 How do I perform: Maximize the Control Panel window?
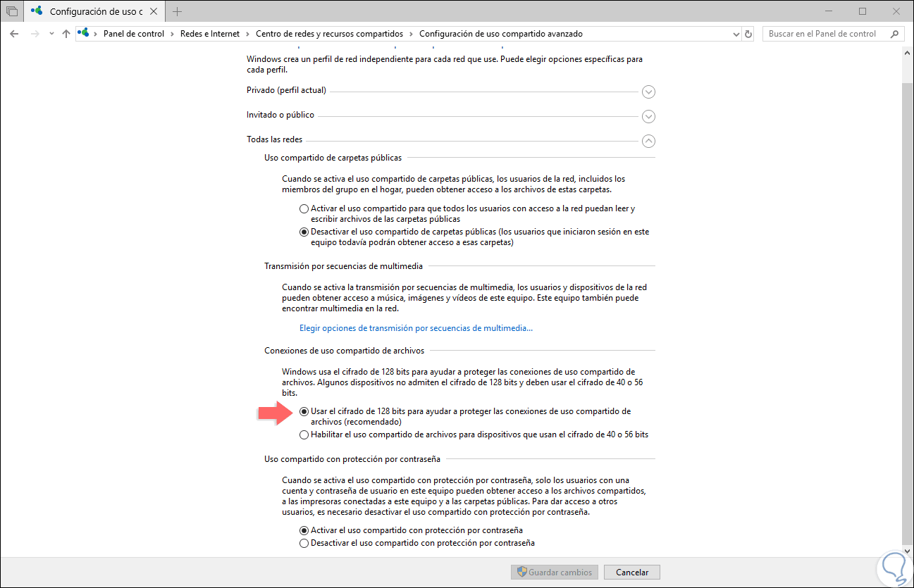pyautogui.click(x=863, y=11)
